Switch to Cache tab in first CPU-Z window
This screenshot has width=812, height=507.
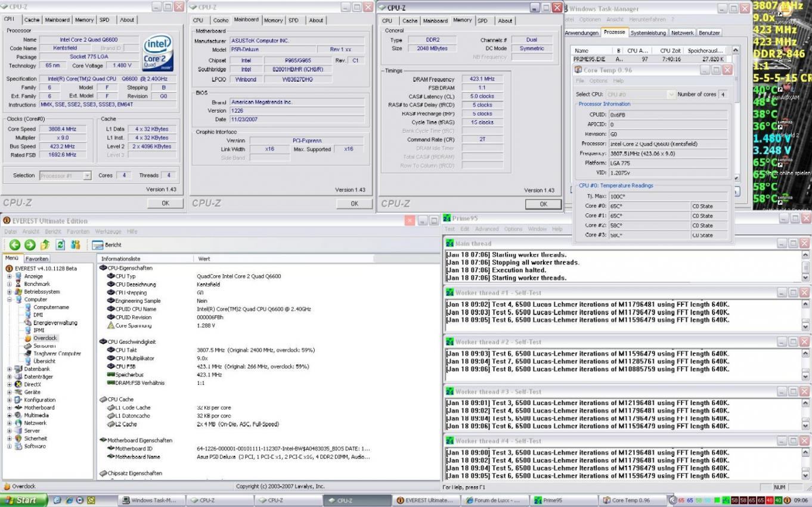click(32, 20)
